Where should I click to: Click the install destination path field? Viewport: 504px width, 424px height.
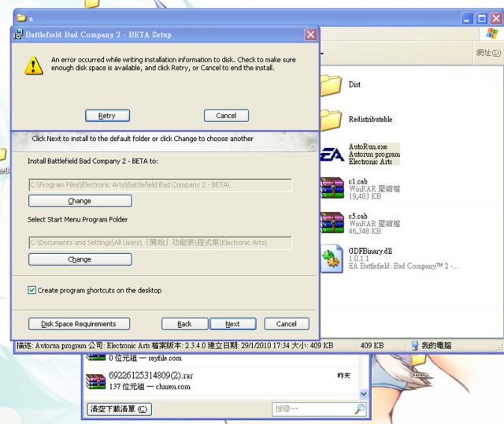point(160,184)
